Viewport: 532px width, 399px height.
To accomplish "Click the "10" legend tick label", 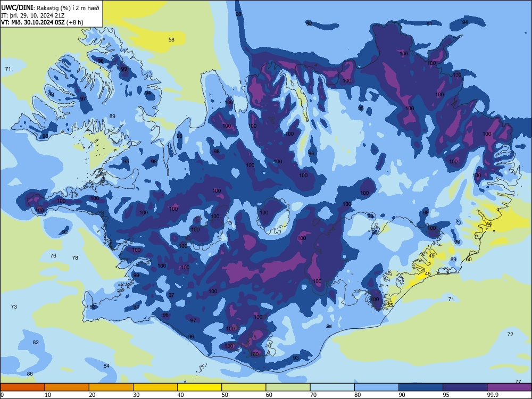I will (x=48, y=395).
